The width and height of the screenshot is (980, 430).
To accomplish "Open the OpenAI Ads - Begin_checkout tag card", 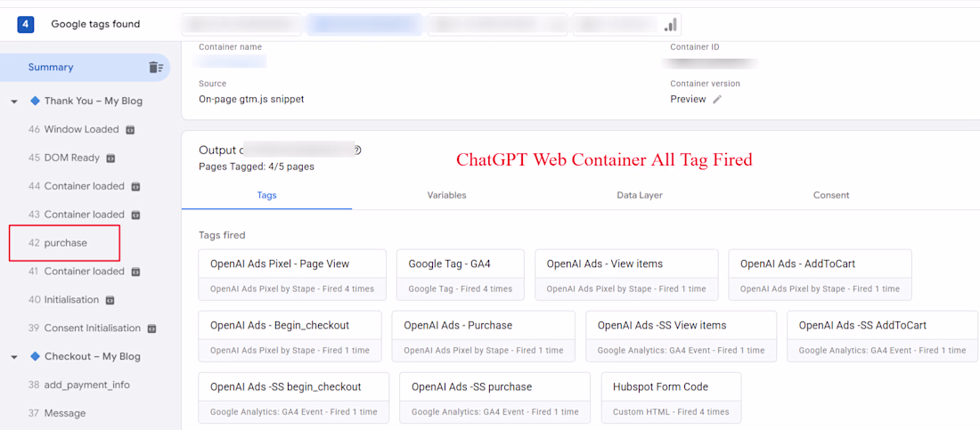I will click(290, 337).
